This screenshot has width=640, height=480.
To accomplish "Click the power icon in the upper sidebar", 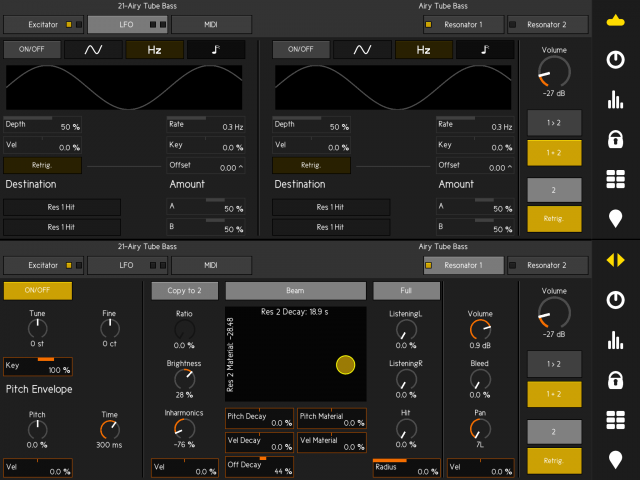I will pyautogui.click(x=617, y=60).
